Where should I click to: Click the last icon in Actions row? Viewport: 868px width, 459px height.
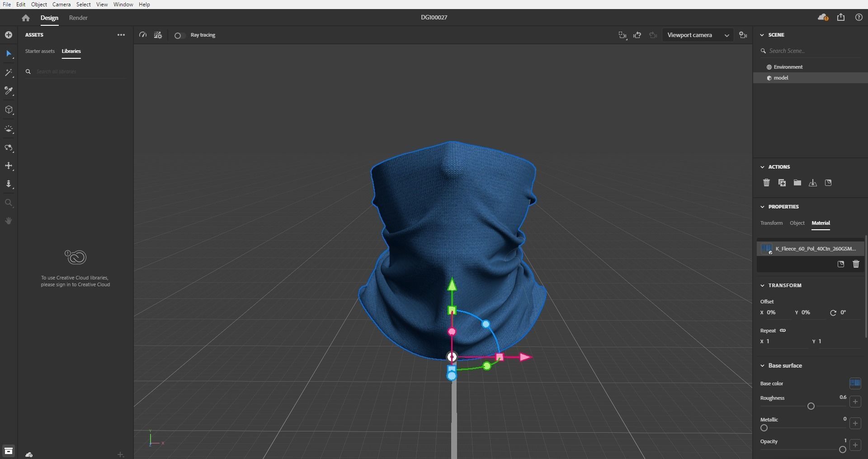(828, 183)
